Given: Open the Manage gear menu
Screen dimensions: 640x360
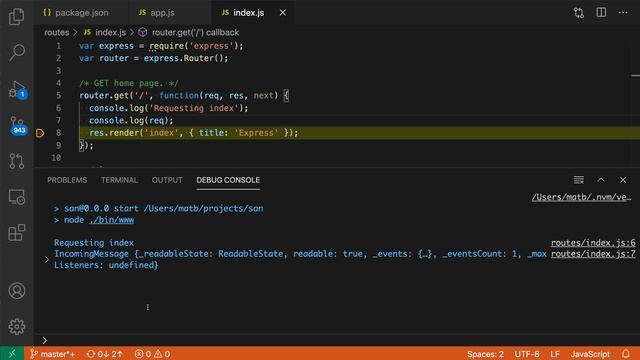Looking at the screenshot, I should pyautogui.click(x=17, y=327).
